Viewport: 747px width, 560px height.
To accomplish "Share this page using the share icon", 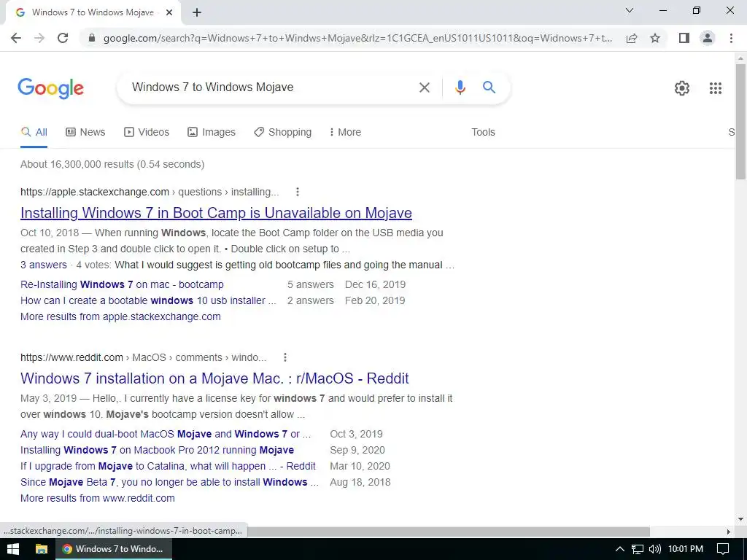I will point(632,38).
